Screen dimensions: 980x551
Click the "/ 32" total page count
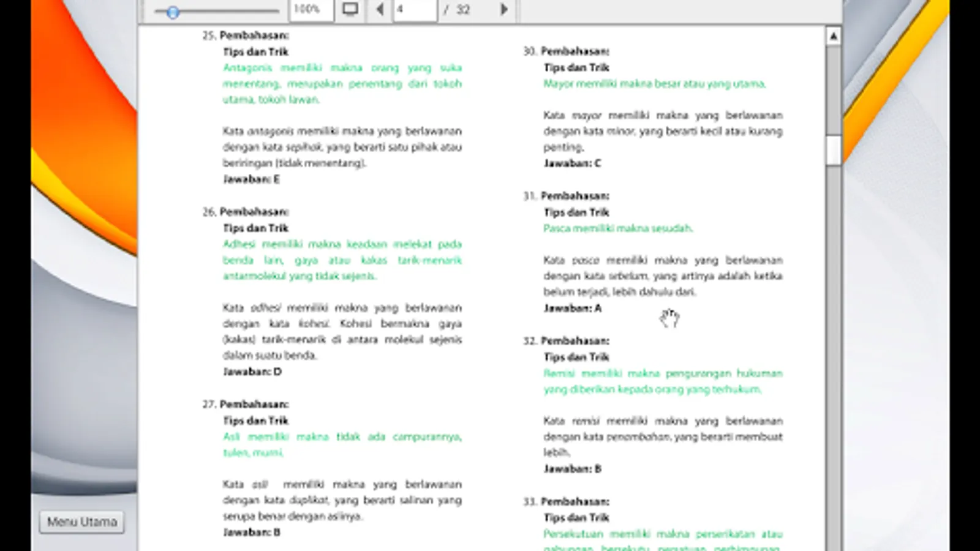click(457, 9)
